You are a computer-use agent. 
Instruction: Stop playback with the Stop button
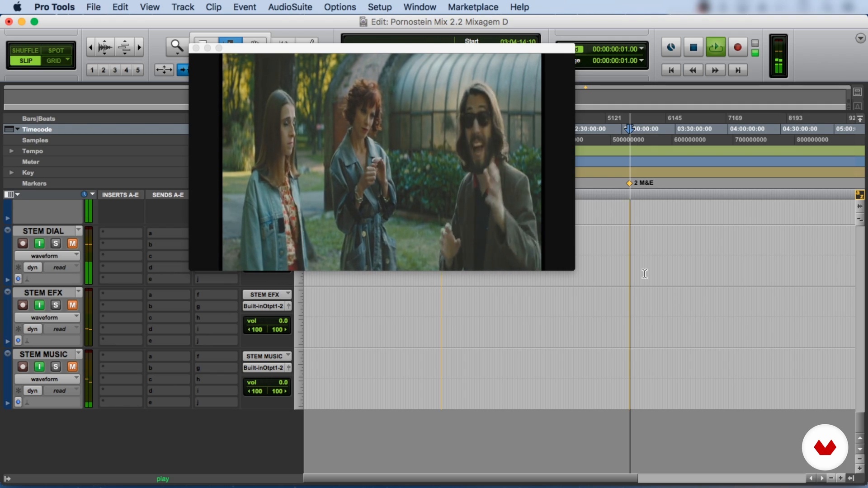click(693, 47)
